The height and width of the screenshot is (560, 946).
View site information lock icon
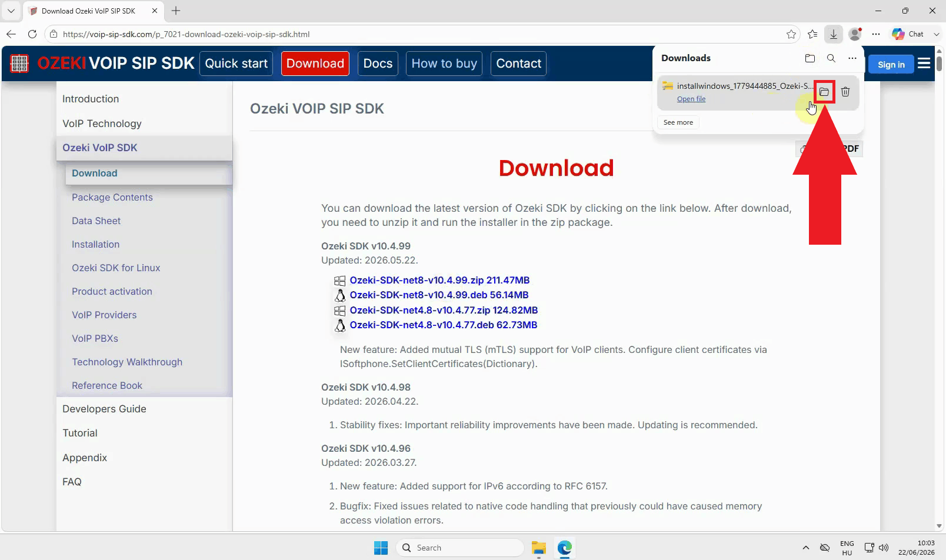click(54, 34)
